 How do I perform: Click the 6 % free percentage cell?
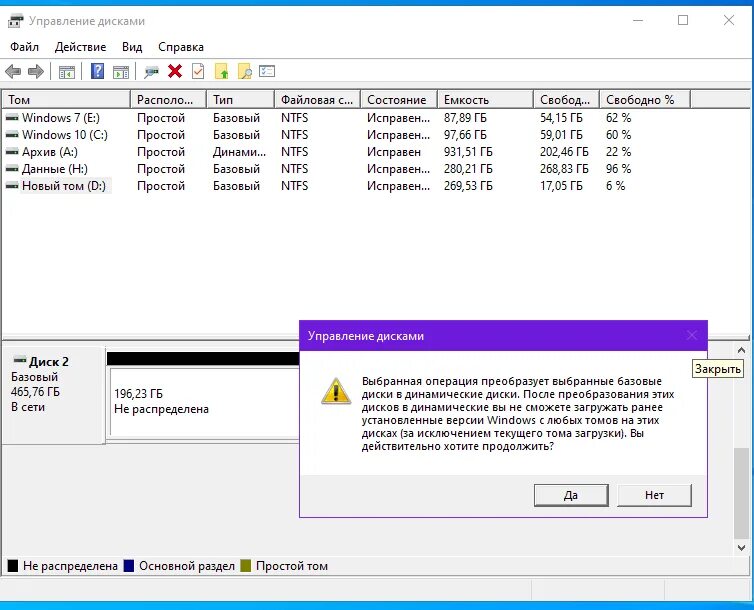615,186
